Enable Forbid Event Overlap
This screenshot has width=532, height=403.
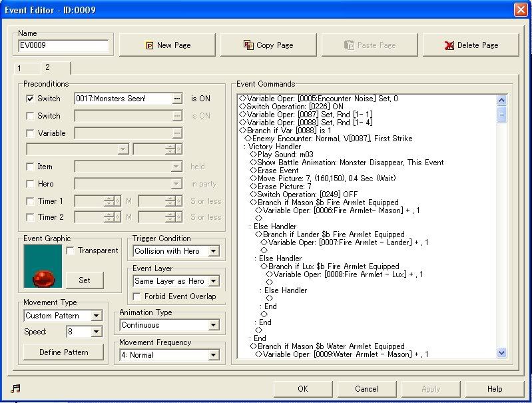[138, 296]
